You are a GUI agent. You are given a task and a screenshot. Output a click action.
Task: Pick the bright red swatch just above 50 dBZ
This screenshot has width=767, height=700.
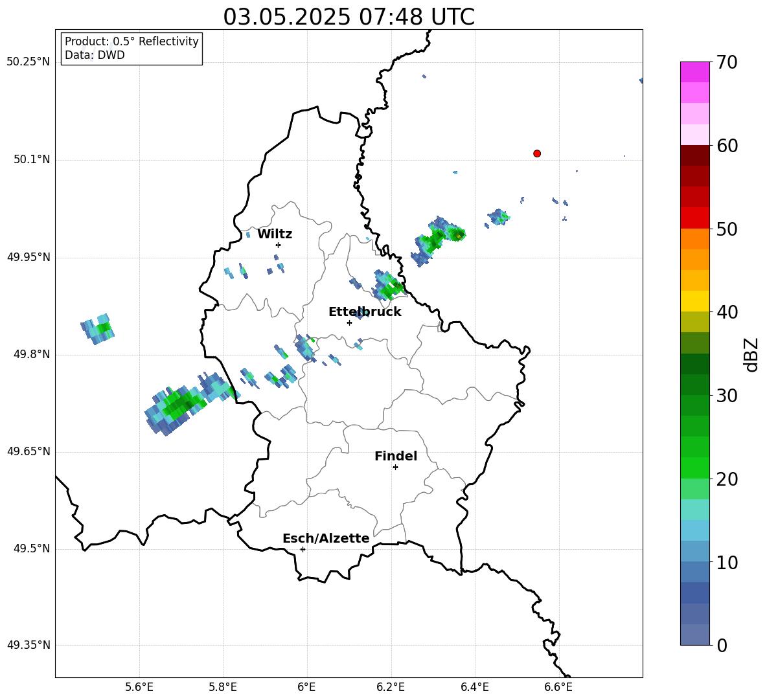tap(694, 218)
